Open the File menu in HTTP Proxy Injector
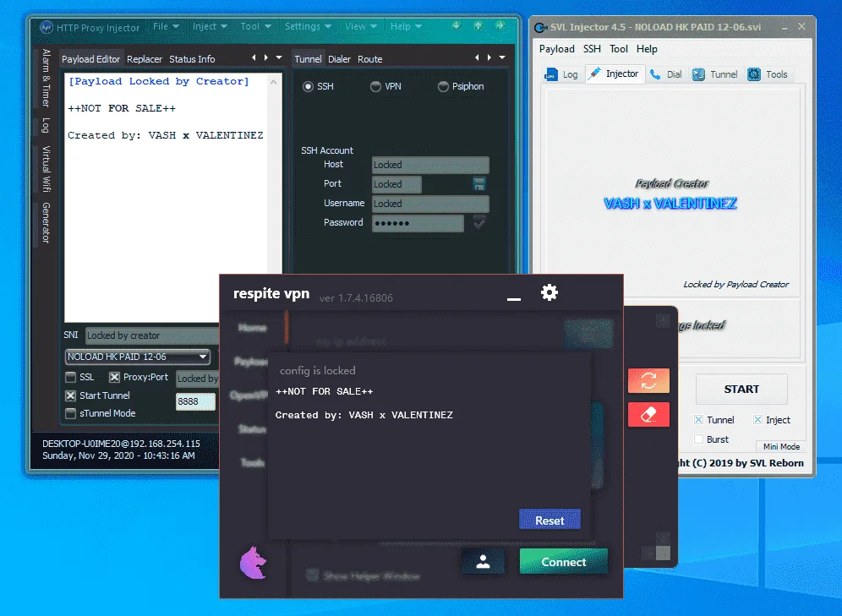The width and height of the screenshot is (842, 616). [166, 26]
